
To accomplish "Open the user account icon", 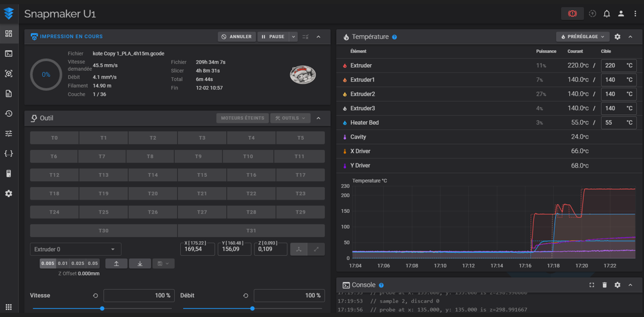I will (x=621, y=13).
